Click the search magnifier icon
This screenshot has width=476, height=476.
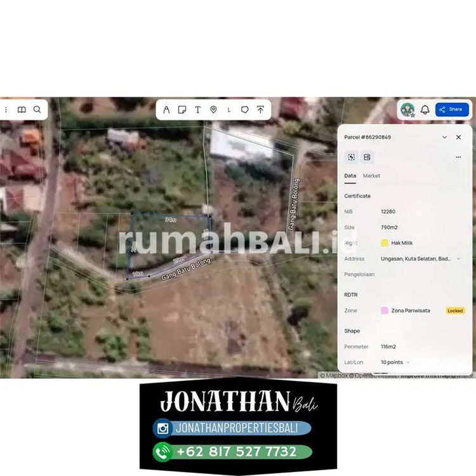click(37, 110)
